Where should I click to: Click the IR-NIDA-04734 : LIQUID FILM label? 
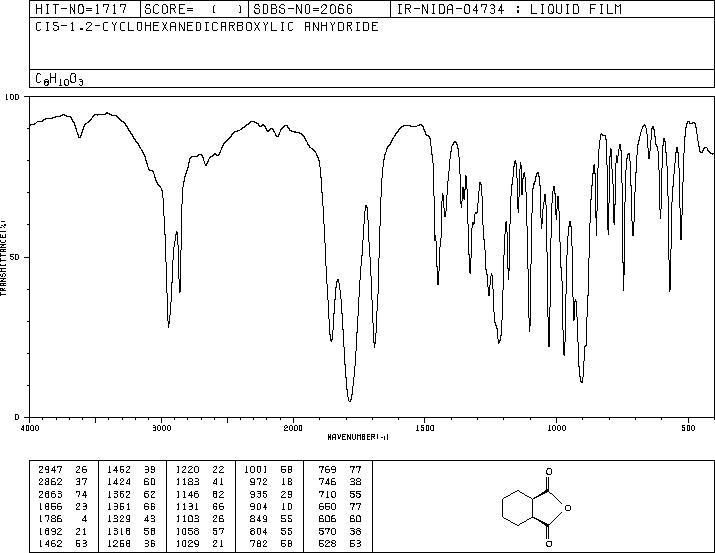click(509, 9)
